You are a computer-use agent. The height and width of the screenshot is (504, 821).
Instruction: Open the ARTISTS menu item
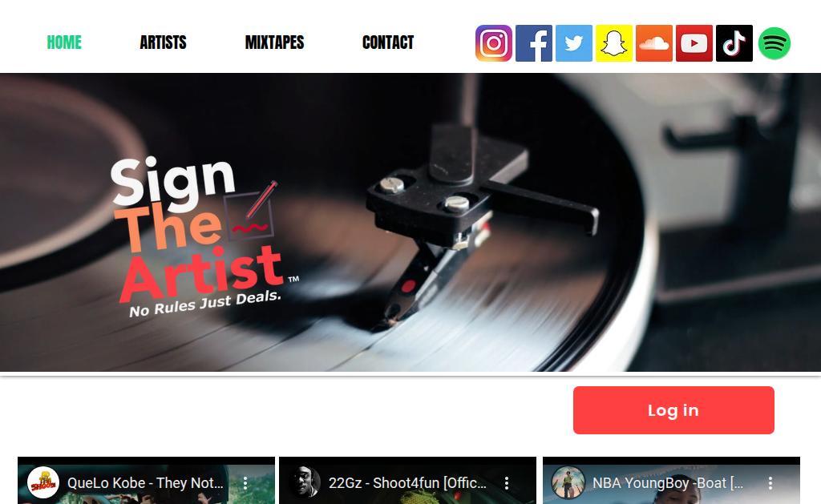[x=163, y=42]
